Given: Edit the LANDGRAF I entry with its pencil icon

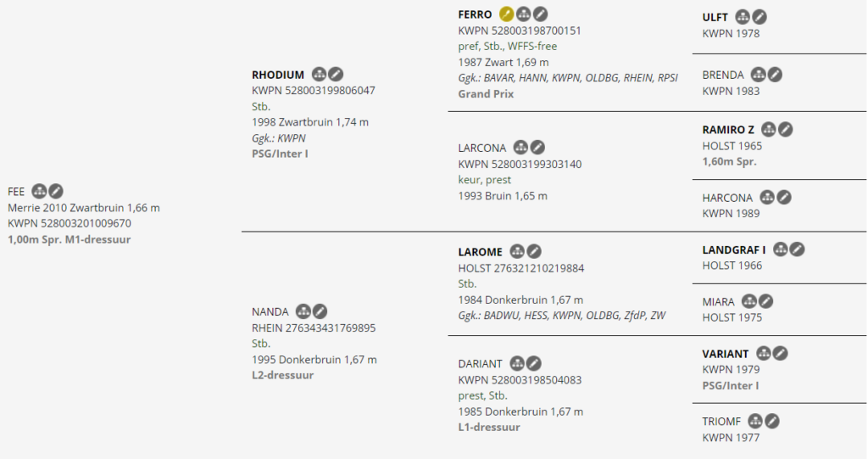Looking at the screenshot, I should click(x=797, y=249).
